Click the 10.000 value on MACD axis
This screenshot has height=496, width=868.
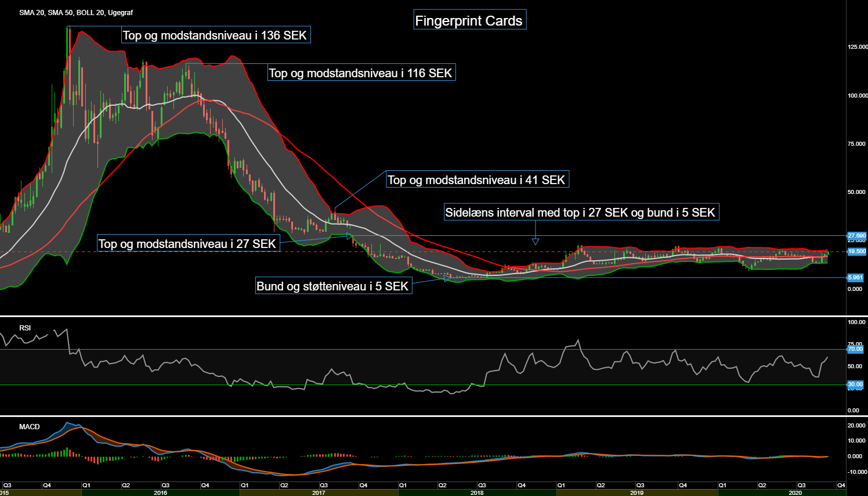(x=856, y=441)
